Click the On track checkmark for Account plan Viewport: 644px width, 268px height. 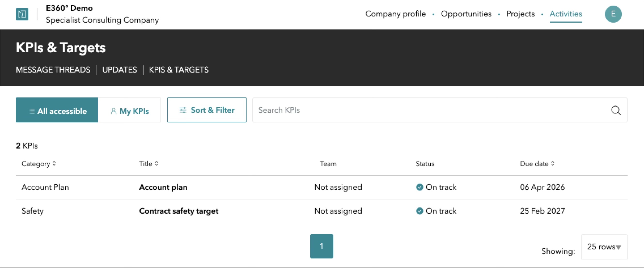click(x=420, y=187)
